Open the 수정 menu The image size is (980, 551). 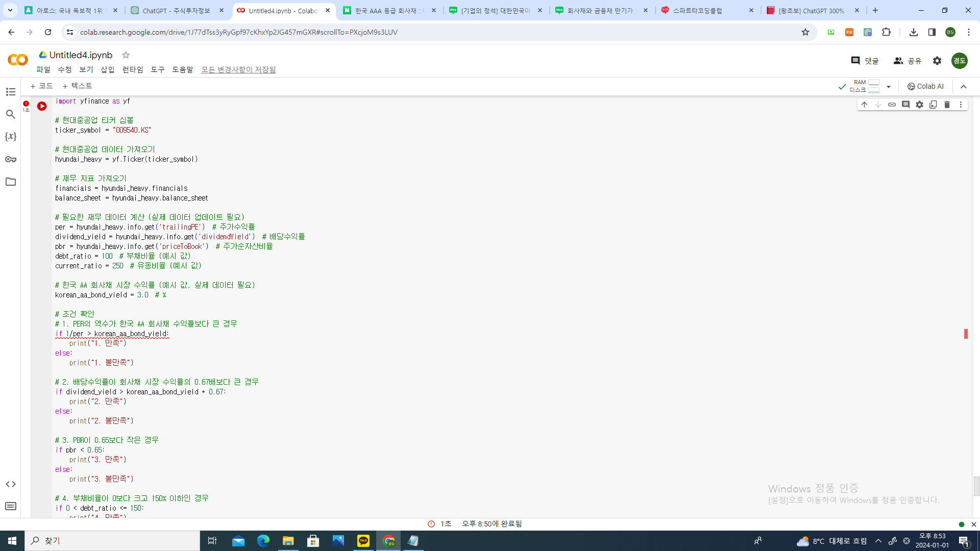65,70
